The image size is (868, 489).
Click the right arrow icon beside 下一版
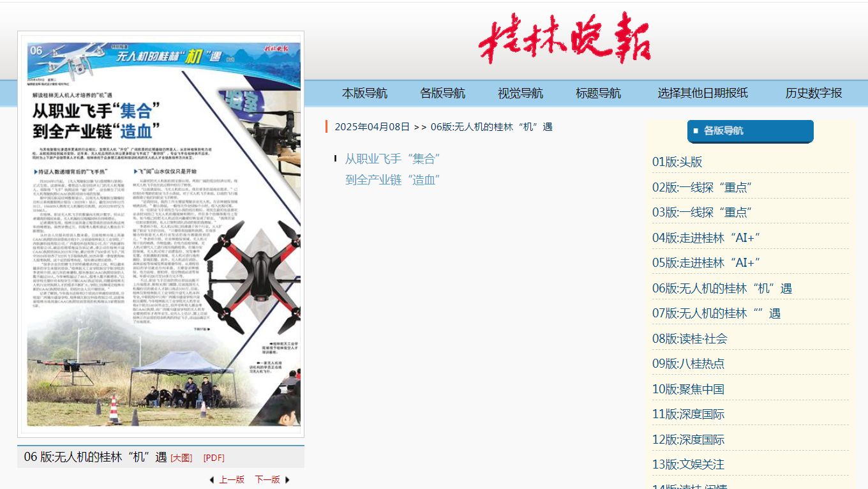(x=287, y=479)
